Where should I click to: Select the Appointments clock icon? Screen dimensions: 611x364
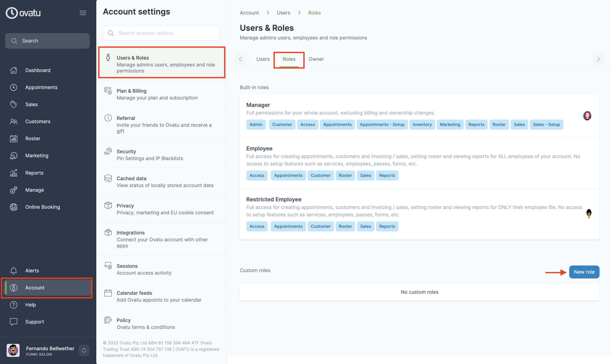[14, 87]
